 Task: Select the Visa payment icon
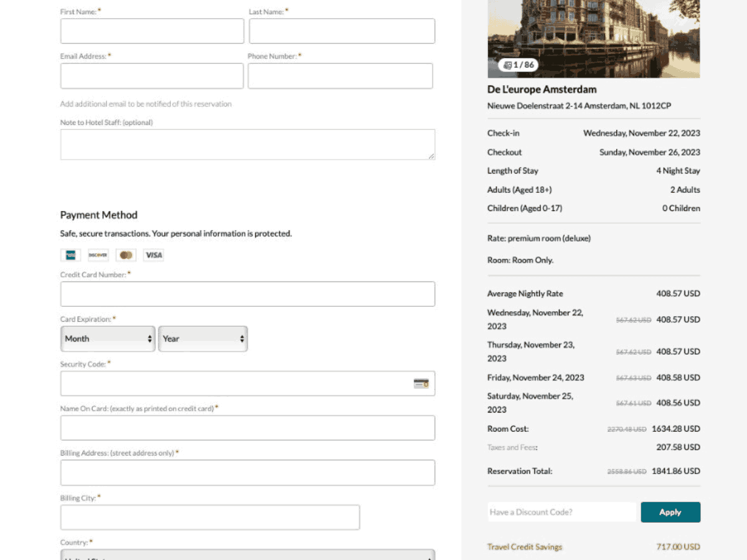pos(153,255)
